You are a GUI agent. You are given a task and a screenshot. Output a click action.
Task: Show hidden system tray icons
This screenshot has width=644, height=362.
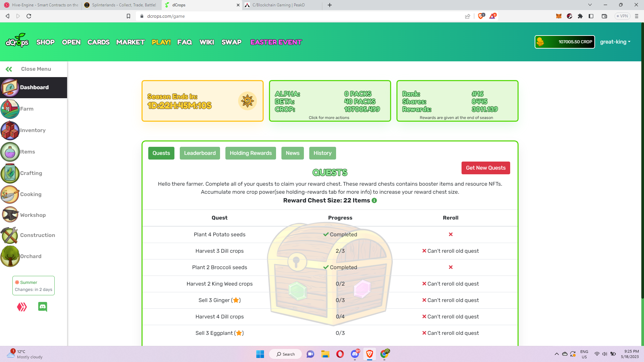pos(556,354)
